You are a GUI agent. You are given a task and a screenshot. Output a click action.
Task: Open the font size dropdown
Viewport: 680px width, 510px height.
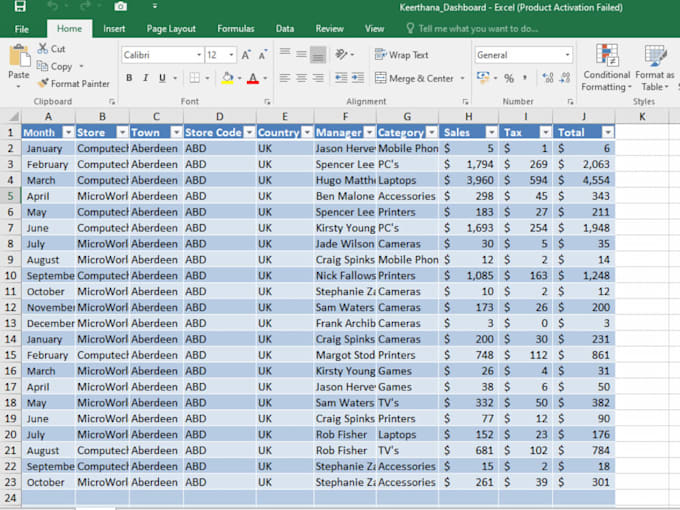click(231, 55)
